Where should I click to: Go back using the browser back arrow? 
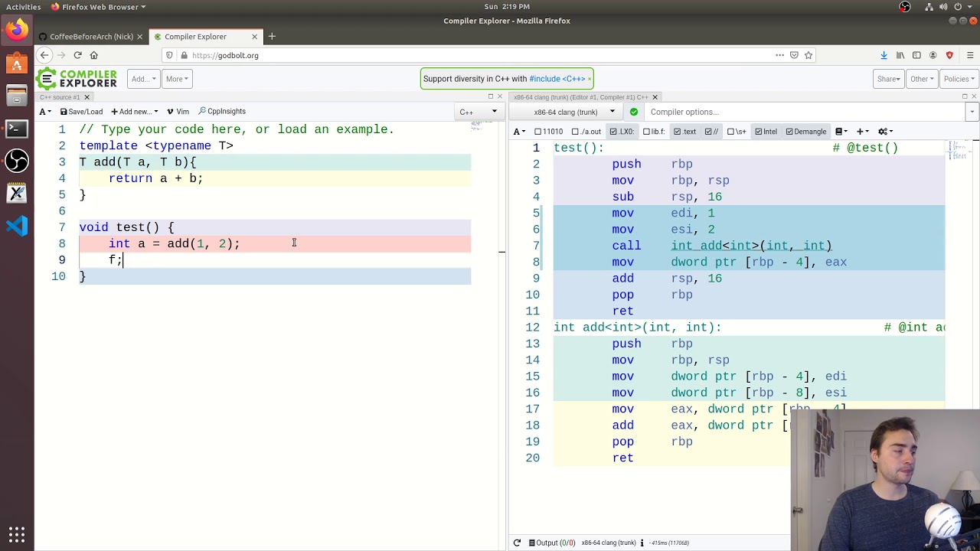pos(44,55)
